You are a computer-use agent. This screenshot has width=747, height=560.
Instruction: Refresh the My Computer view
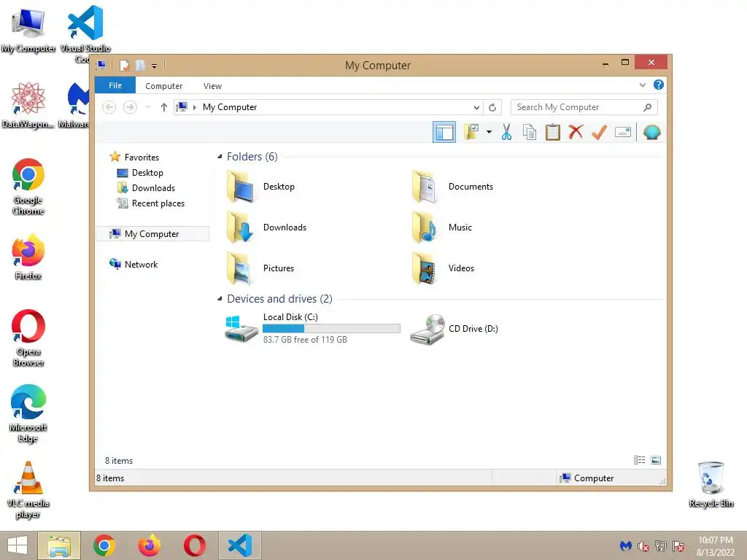tap(492, 108)
